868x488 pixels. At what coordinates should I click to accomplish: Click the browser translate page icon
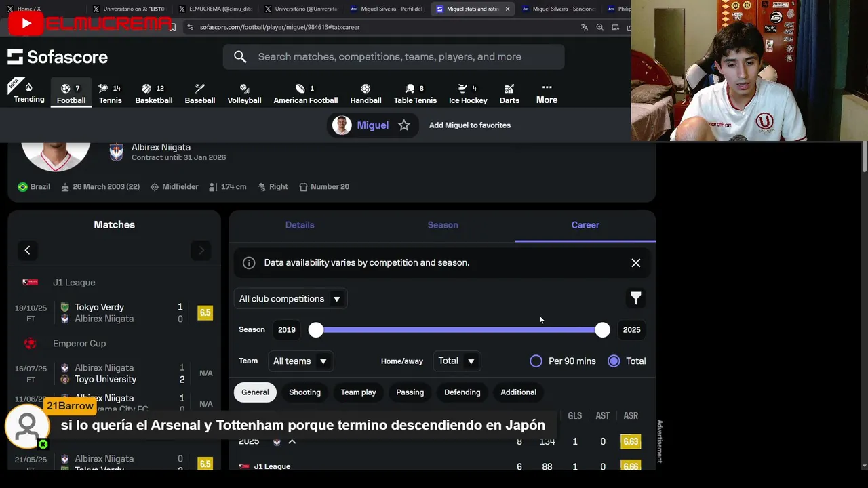584,27
